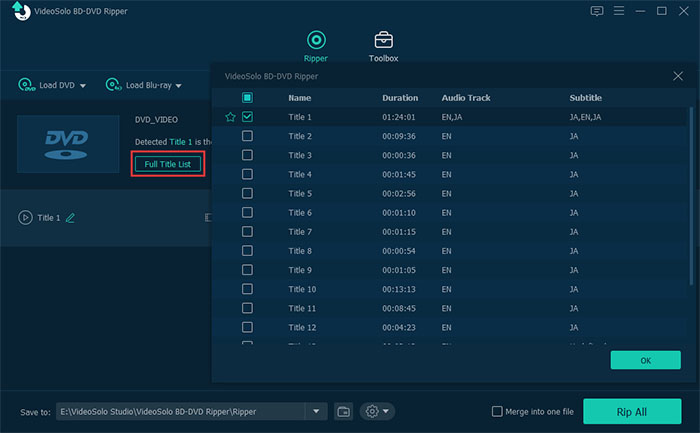
Task: Click the Subtitle column header
Action: pyautogui.click(x=585, y=98)
